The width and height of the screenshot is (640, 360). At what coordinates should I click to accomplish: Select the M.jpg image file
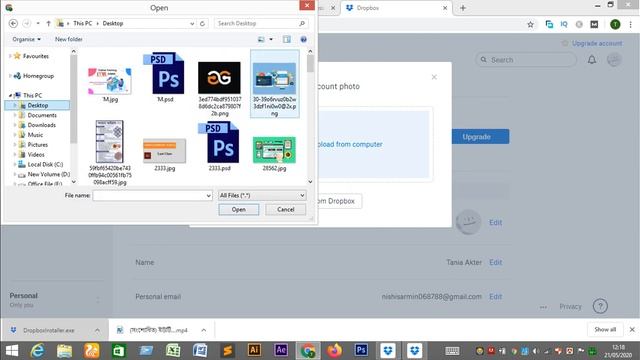[x=110, y=84]
